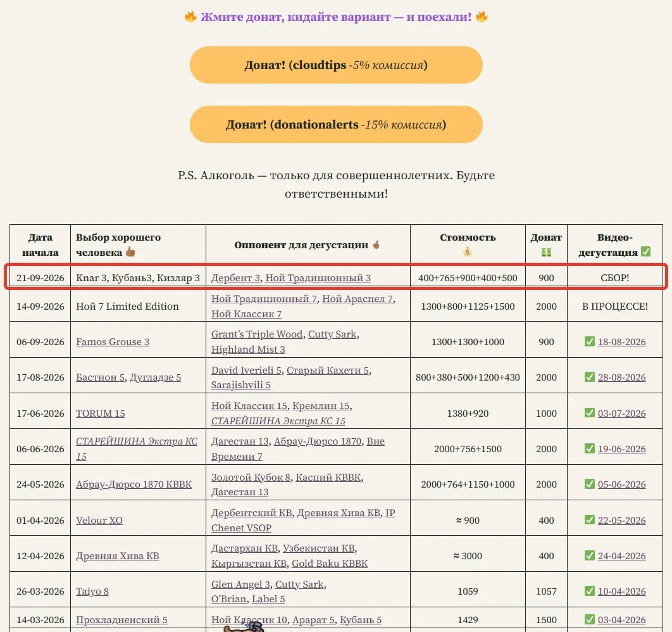
Task: Open the Ной Традиционный 7 link
Action: [264, 299]
